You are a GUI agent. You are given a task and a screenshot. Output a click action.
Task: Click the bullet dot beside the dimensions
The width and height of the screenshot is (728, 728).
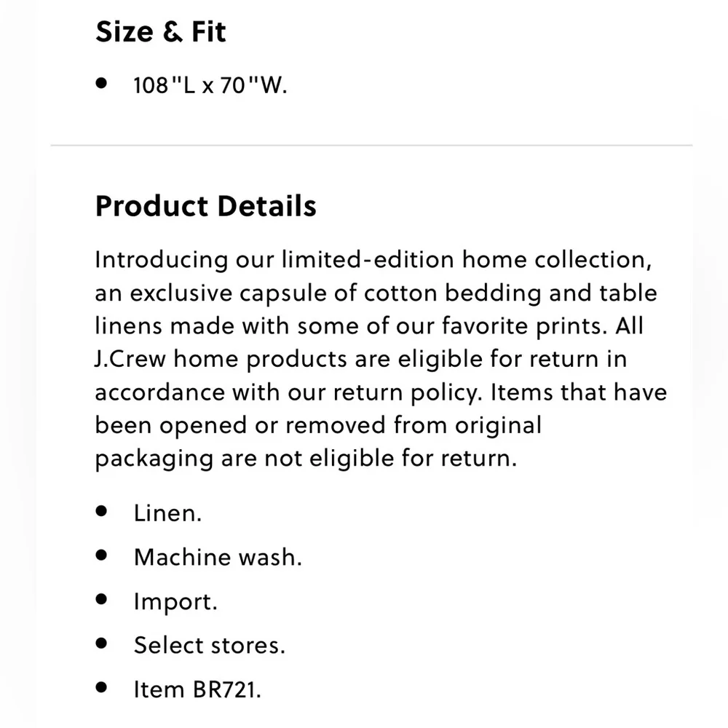(101, 84)
